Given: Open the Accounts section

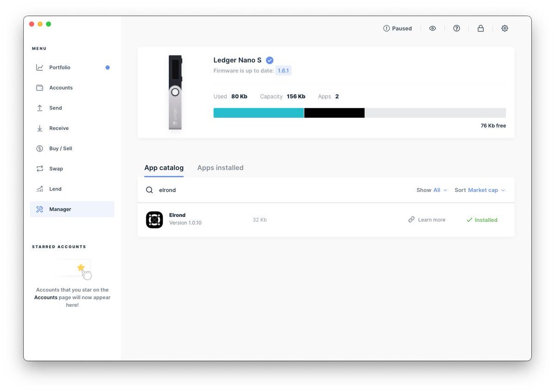Looking at the screenshot, I should 72,88.
